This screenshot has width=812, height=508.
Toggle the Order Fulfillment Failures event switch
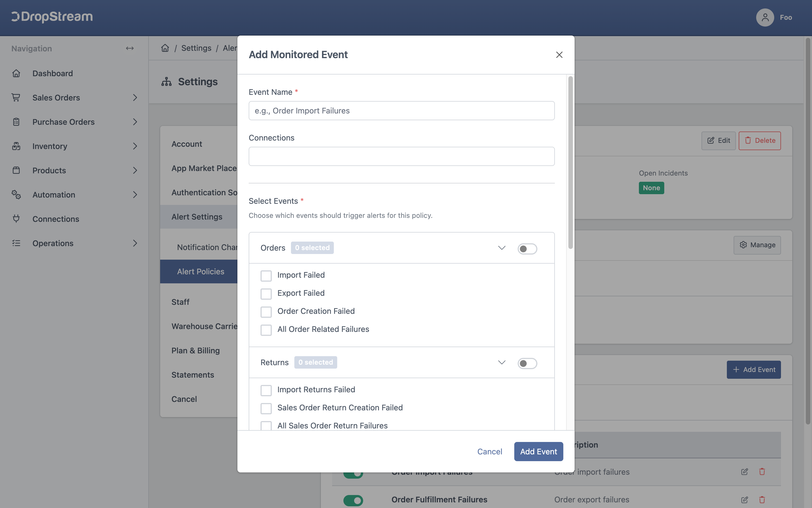pyautogui.click(x=353, y=501)
